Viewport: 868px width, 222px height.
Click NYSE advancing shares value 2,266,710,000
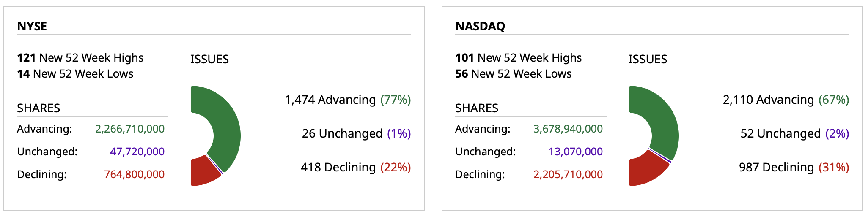[130, 129]
